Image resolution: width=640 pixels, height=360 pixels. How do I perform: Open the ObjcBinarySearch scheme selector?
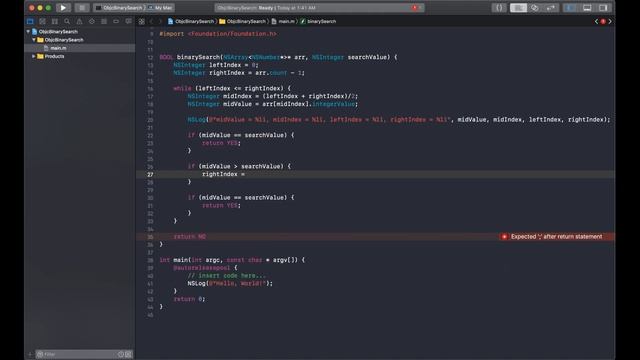tap(119, 8)
